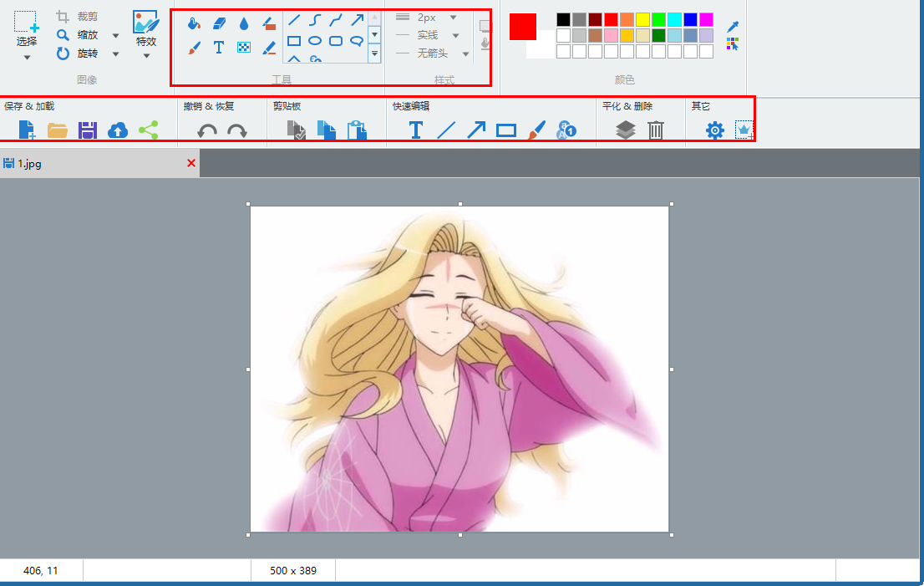Image resolution: width=924 pixels, height=586 pixels.
Task: Draw a line using 快速编辑 line icon
Action: (x=446, y=130)
